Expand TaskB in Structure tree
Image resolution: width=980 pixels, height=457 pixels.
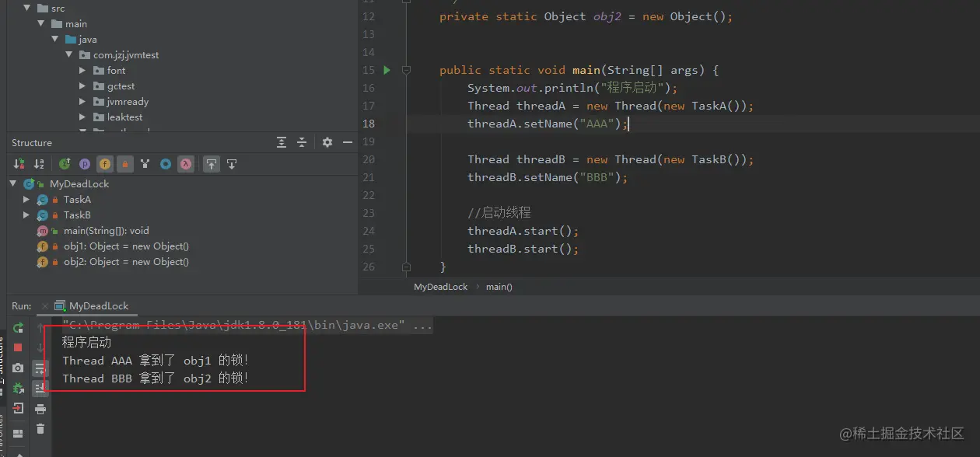(x=27, y=215)
